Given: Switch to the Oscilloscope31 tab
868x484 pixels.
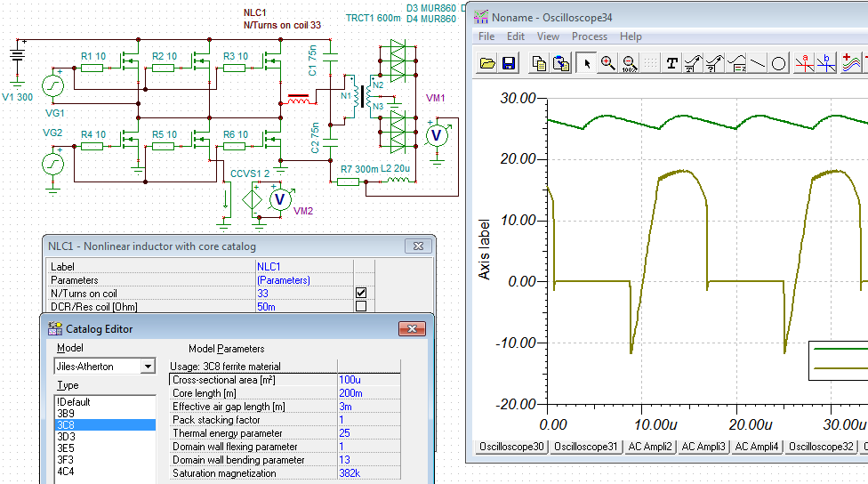Looking at the screenshot, I should [x=586, y=447].
